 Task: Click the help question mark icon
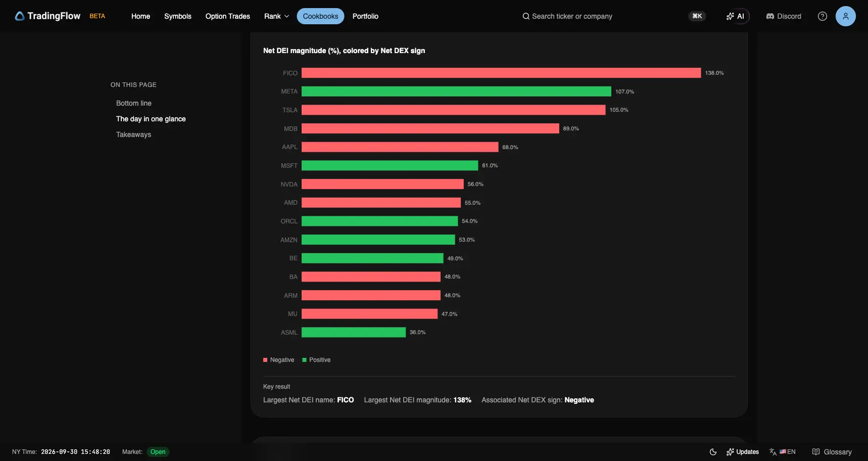(x=823, y=16)
